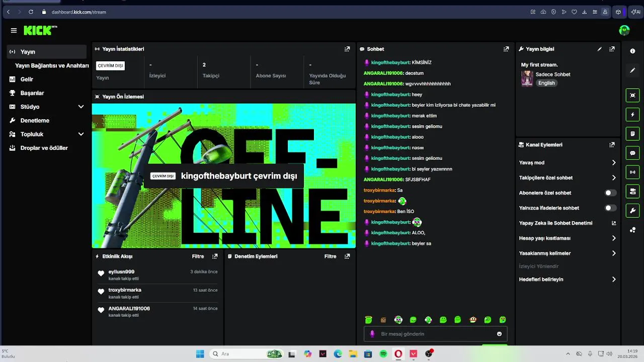The width and height of the screenshot is (644, 362).
Task: Click the Kick logo
Action: (x=40, y=31)
